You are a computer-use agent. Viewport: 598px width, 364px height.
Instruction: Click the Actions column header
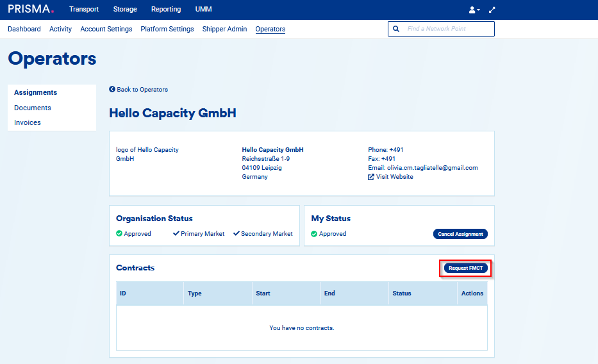pyautogui.click(x=472, y=293)
